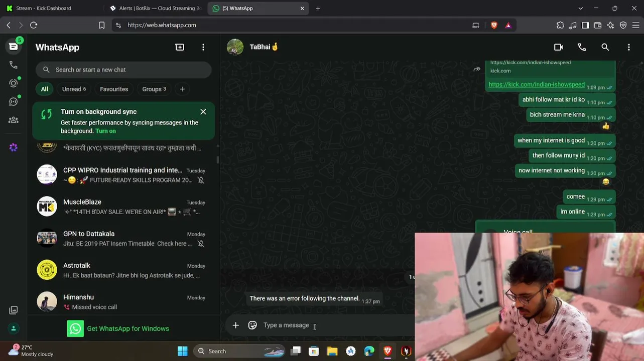Select the Favourites filter tab

click(x=114, y=89)
